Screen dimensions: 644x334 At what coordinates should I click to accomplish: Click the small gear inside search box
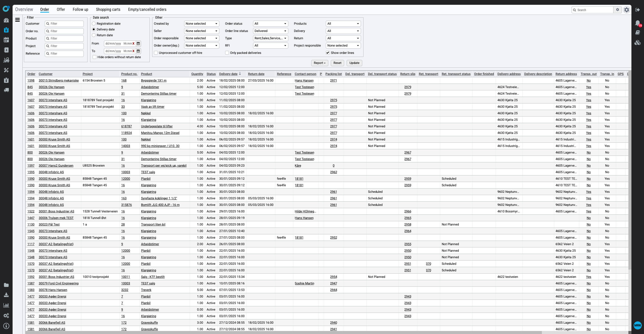point(618,10)
